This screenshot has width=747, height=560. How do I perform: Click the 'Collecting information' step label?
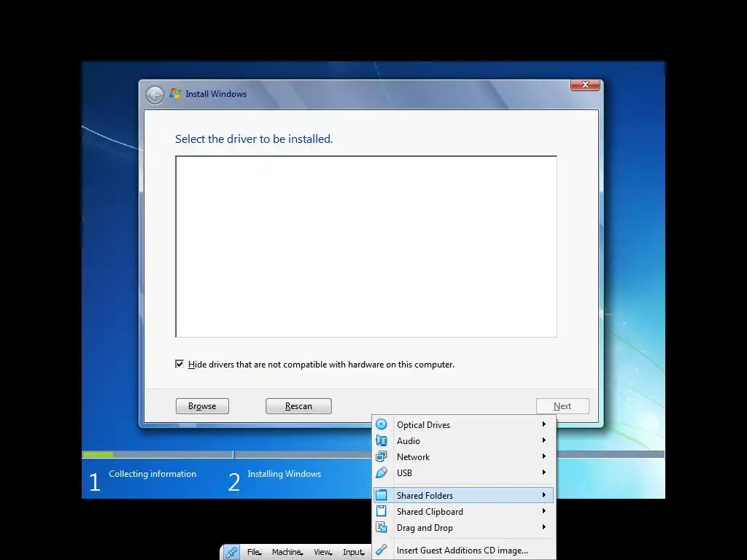tap(152, 474)
